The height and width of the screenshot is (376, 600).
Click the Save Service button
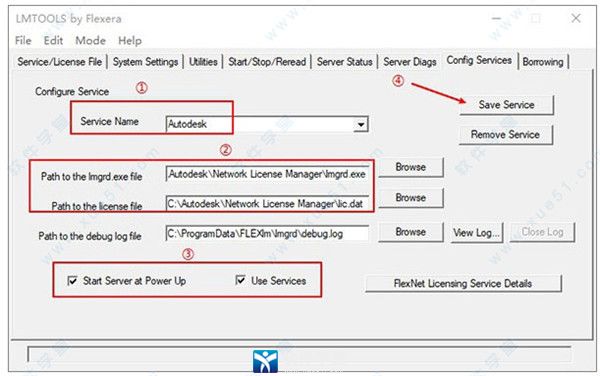506,105
